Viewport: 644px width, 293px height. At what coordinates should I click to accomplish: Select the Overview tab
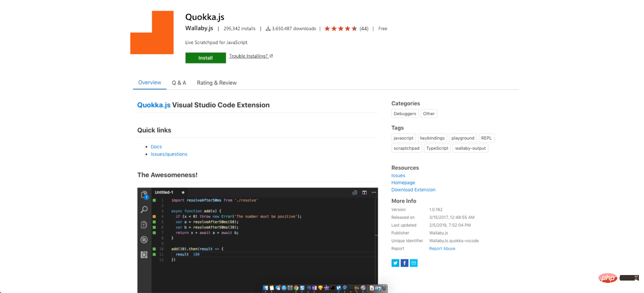pos(149,82)
